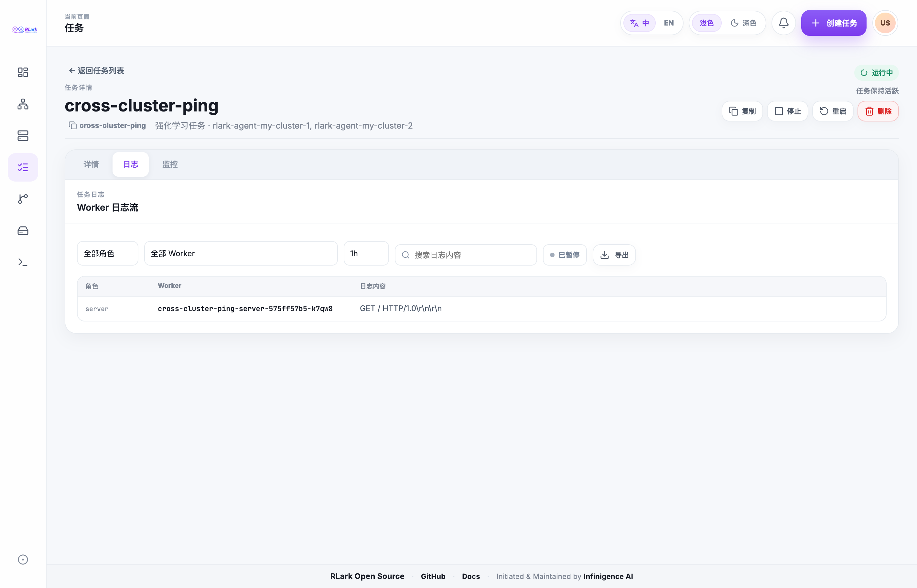Open the server stack icon in sidebar
Image resolution: width=917 pixels, height=588 pixels.
[23, 136]
